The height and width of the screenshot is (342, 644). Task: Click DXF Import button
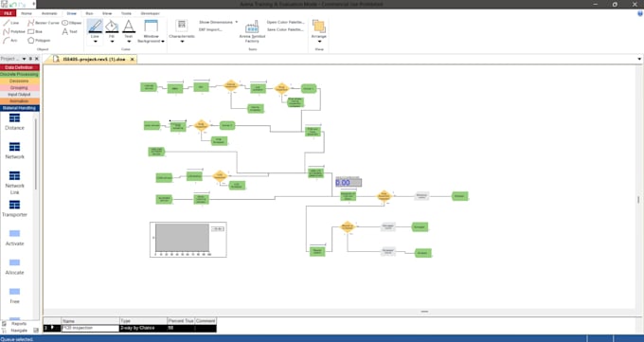[210, 29]
